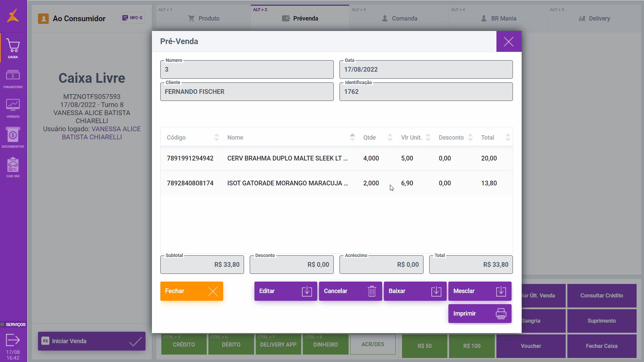The height and width of the screenshot is (362, 644).
Task: Sort table by Total column arrows
Action: point(508,137)
